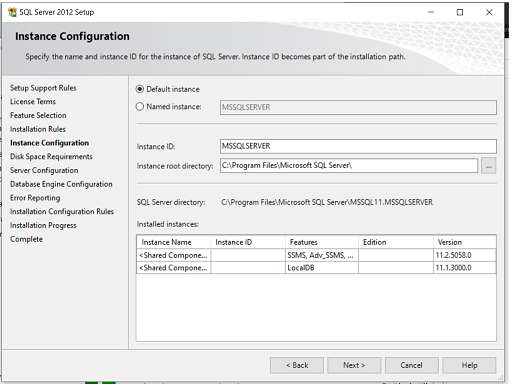Open License Terms step
The width and height of the screenshot is (513, 385).
coord(33,102)
